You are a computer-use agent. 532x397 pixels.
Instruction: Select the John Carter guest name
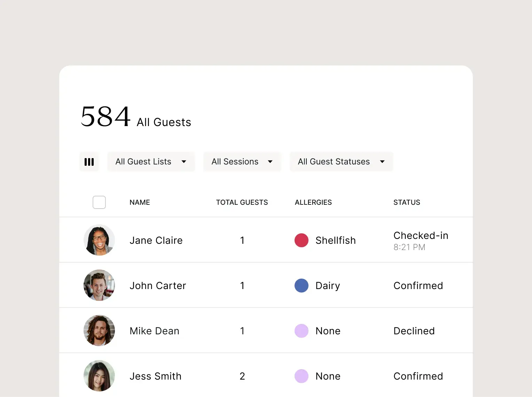point(158,286)
